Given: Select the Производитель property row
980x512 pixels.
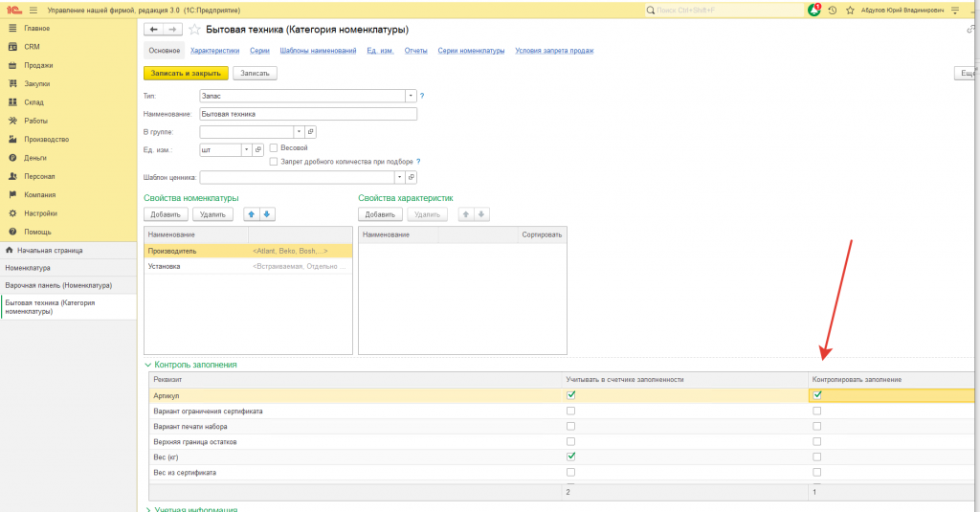Looking at the screenshot, I should (248, 251).
